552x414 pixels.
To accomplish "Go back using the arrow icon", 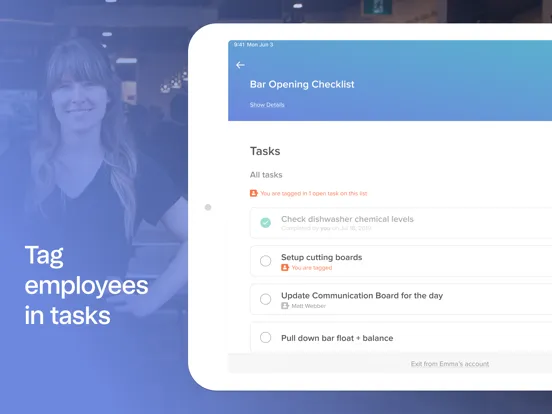I will pyautogui.click(x=240, y=65).
